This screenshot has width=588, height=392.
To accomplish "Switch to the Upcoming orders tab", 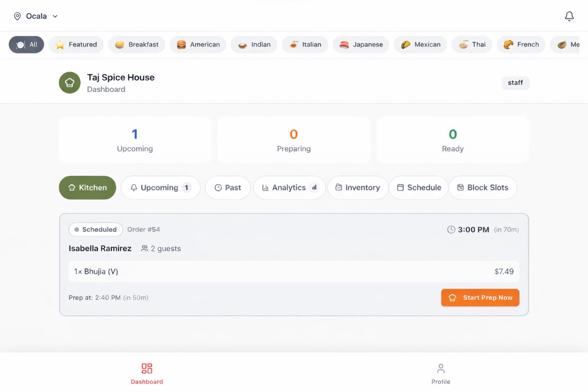I will pyautogui.click(x=161, y=187).
